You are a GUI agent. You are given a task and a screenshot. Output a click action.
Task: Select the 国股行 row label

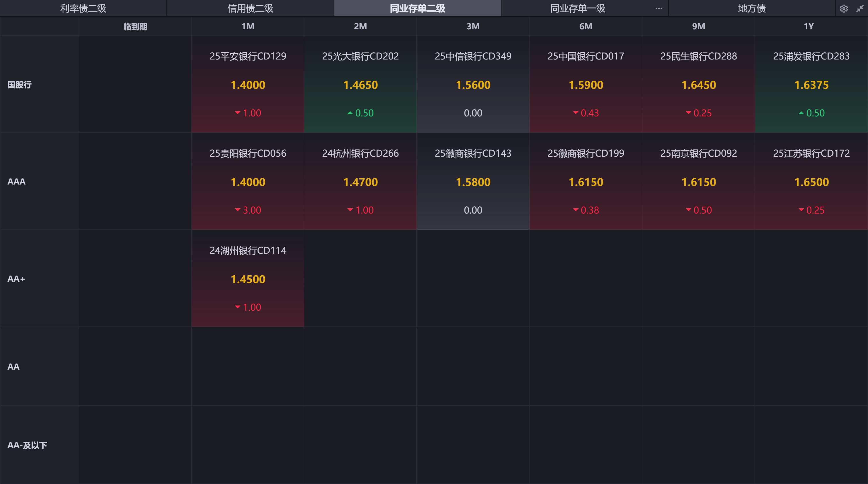tap(20, 85)
